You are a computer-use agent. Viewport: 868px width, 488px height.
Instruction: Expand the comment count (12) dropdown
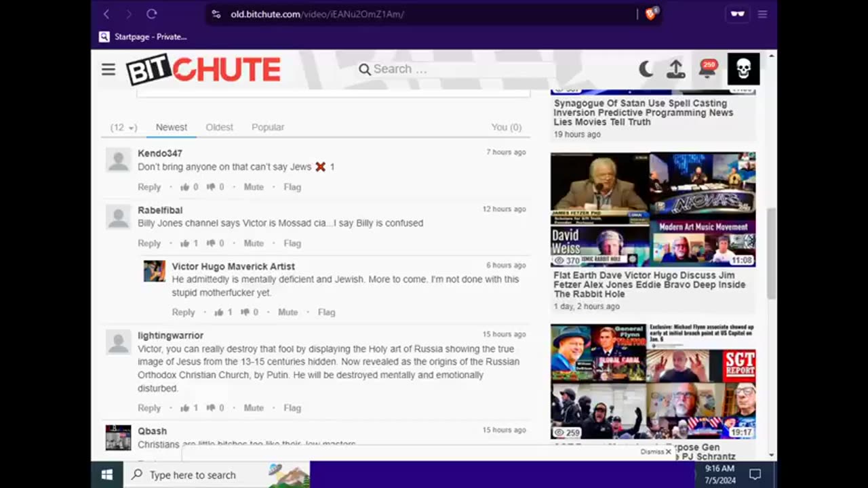(x=123, y=127)
